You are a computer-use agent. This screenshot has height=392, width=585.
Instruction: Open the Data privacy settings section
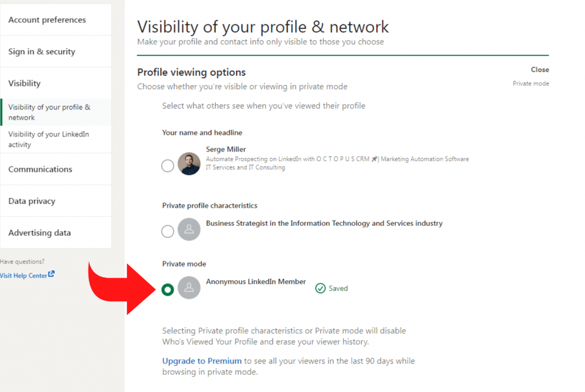[x=31, y=201]
